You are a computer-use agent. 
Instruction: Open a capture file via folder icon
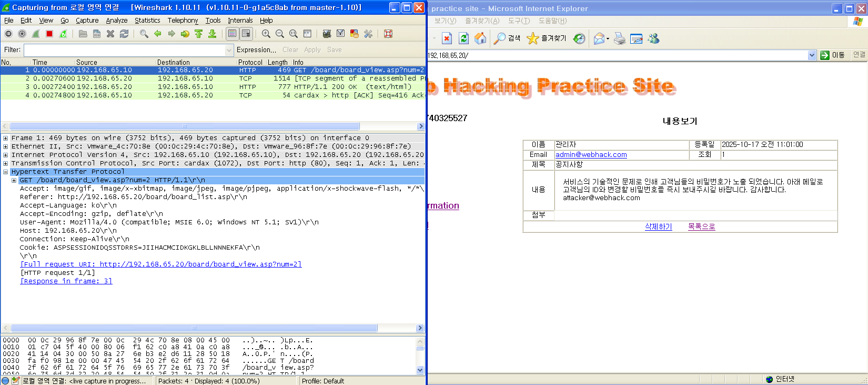click(83, 34)
